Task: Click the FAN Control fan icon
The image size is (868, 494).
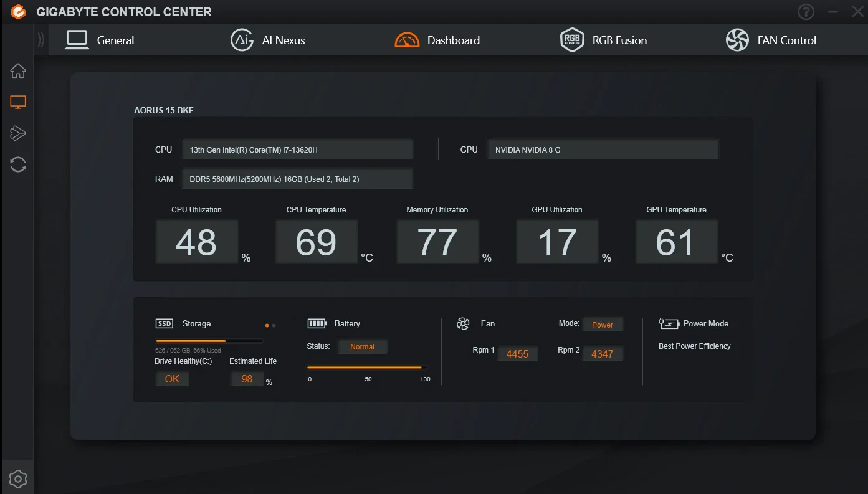Action: click(x=737, y=40)
